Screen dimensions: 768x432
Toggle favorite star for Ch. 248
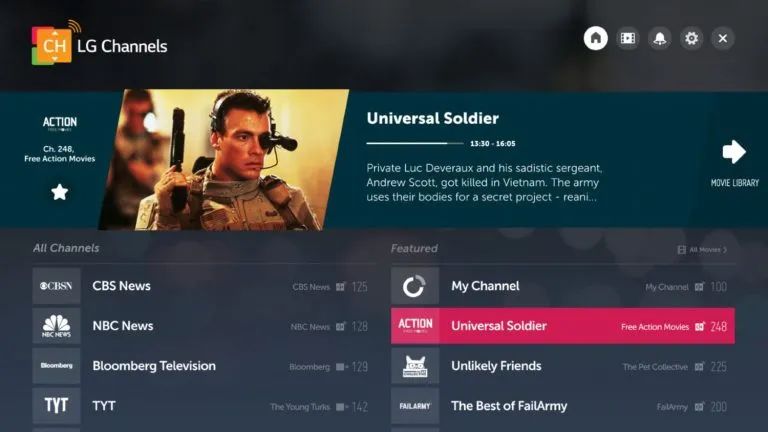coord(60,192)
